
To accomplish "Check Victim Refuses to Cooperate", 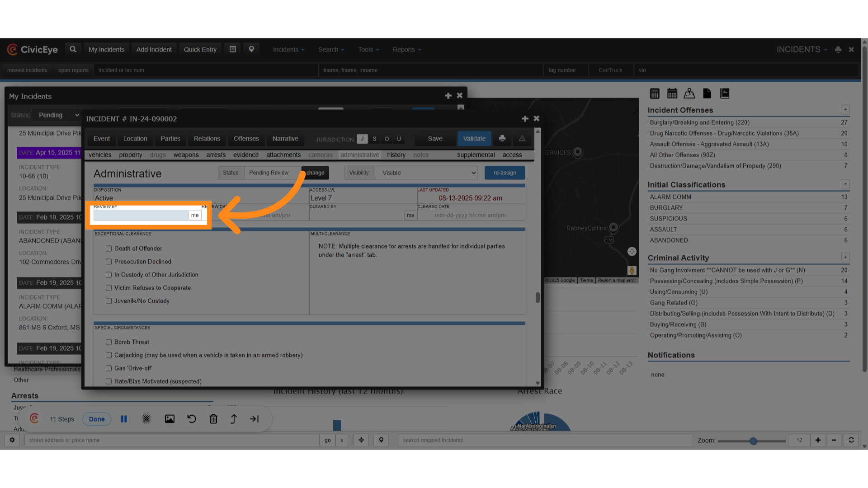I will tap(108, 288).
